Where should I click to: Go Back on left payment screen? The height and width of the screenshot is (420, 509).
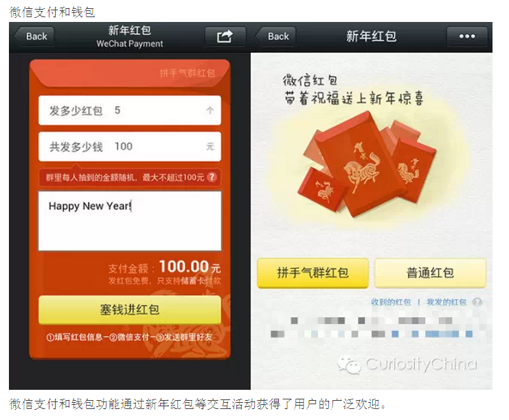(x=34, y=36)
